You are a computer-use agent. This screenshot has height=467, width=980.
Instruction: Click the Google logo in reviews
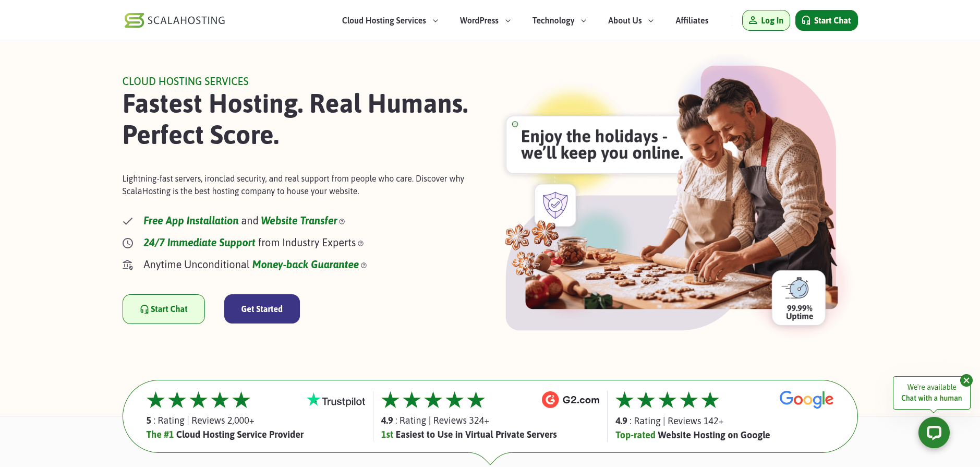click(x=806, y=399)
